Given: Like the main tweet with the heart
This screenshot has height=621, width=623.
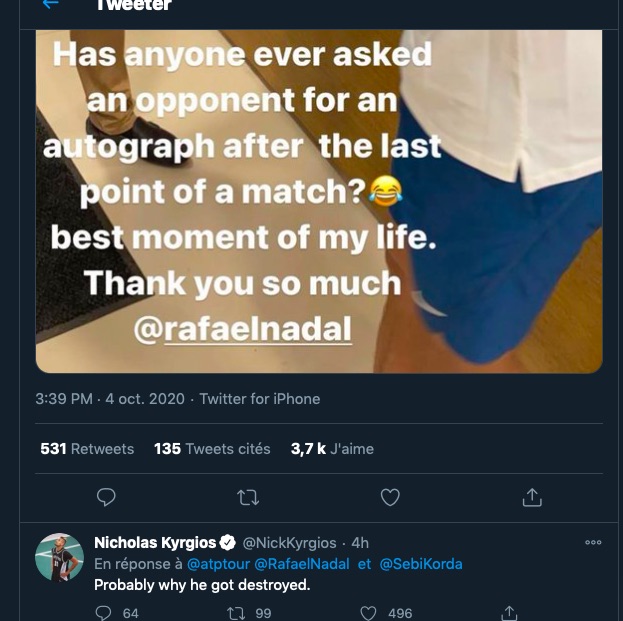Looking at the screenshot, I should [x=390, y=497].
